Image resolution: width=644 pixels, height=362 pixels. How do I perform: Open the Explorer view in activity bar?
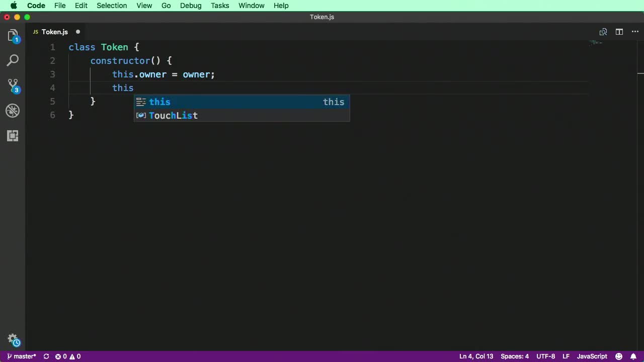click(x=13, y=36)
